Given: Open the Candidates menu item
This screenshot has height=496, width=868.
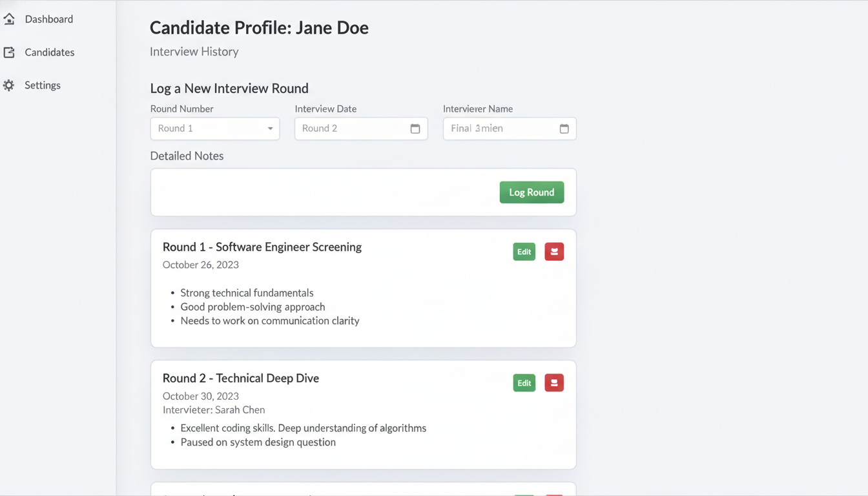Looking at the screenshot, I should 49,52.
